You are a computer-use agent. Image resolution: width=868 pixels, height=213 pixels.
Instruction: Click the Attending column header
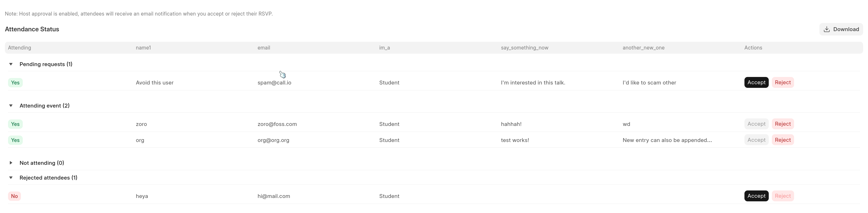[20, 48]
